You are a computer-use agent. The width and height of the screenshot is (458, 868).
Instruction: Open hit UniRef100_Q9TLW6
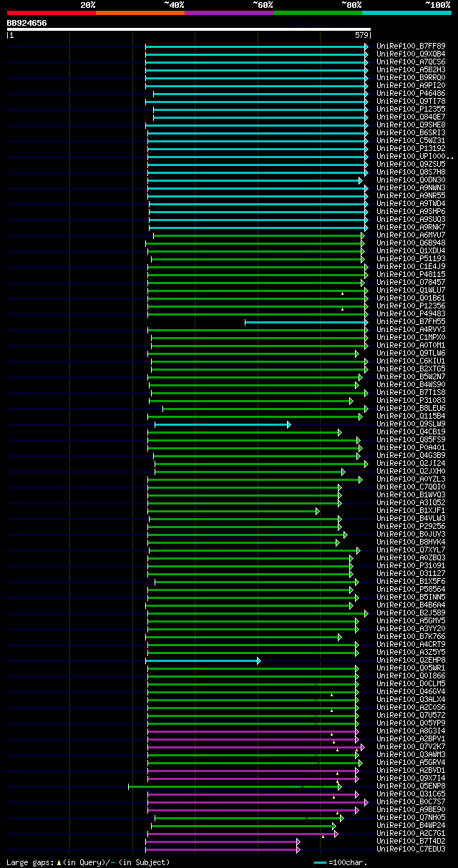coord(411,353)
